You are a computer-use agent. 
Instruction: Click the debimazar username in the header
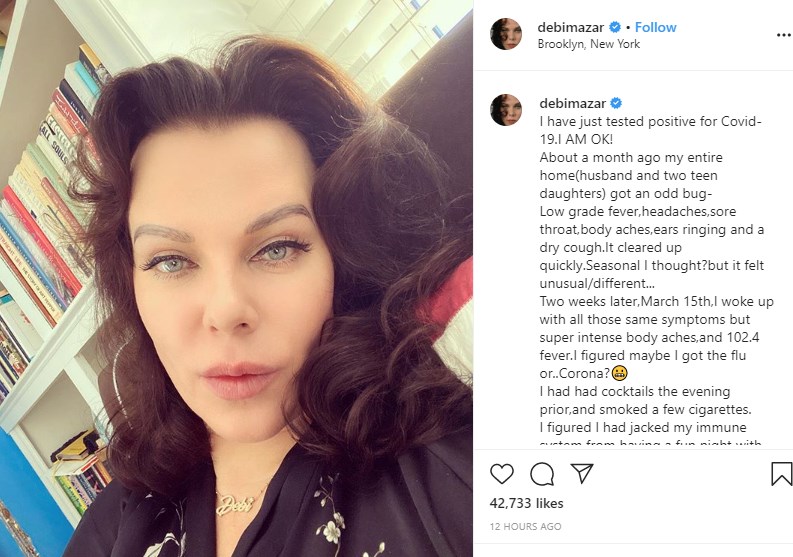coord(570,27)
